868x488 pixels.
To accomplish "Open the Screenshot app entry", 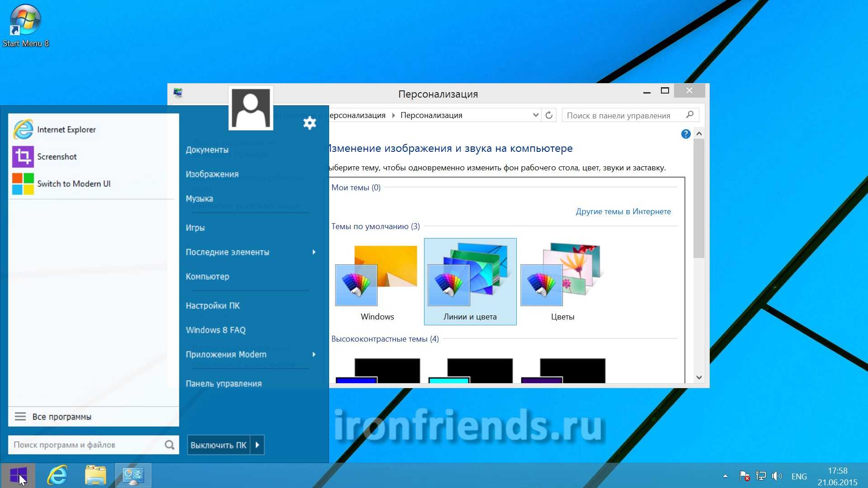I will pos(57,157).
